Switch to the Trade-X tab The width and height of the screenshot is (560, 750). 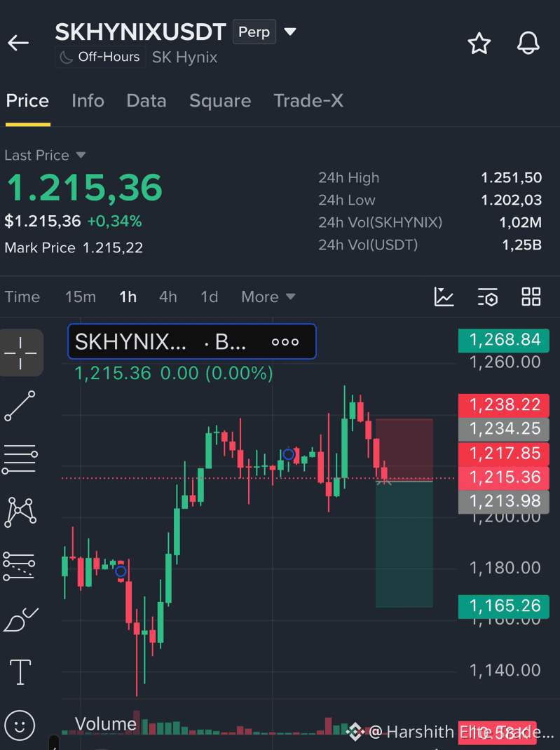308,101
